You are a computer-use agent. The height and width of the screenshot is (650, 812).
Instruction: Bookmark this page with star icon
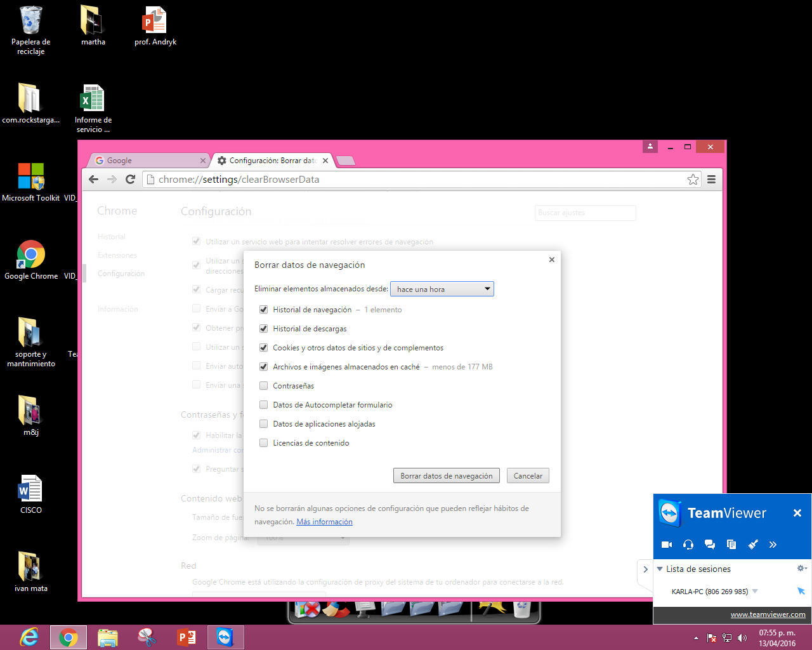coord(693,180)
